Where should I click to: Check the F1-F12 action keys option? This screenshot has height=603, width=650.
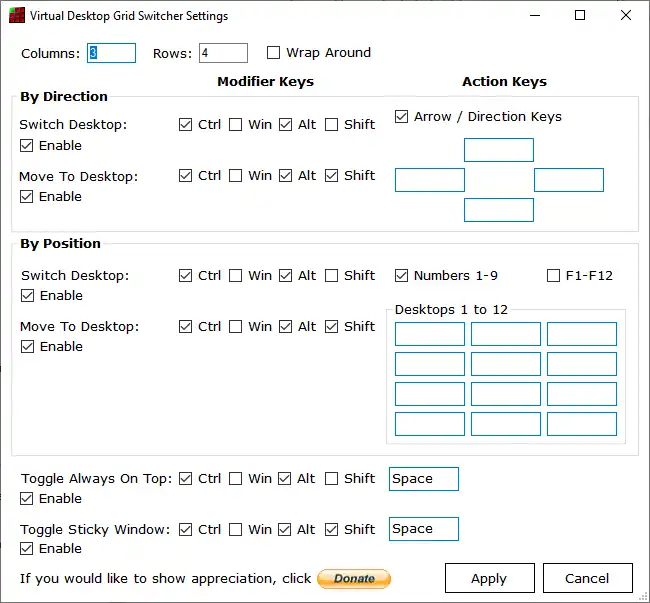[553, 276]
